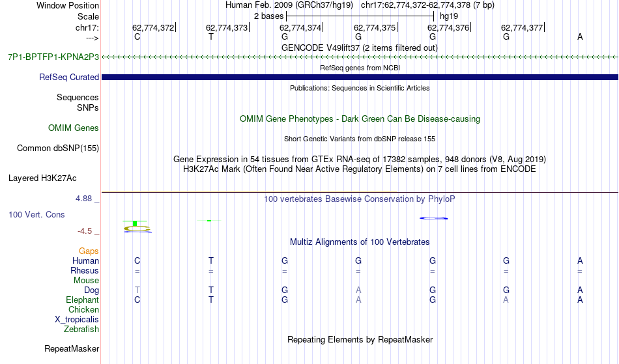Click the Common dbSNP(155) label
This screenshot has height=364, width=619.
(x=57, y=148)
